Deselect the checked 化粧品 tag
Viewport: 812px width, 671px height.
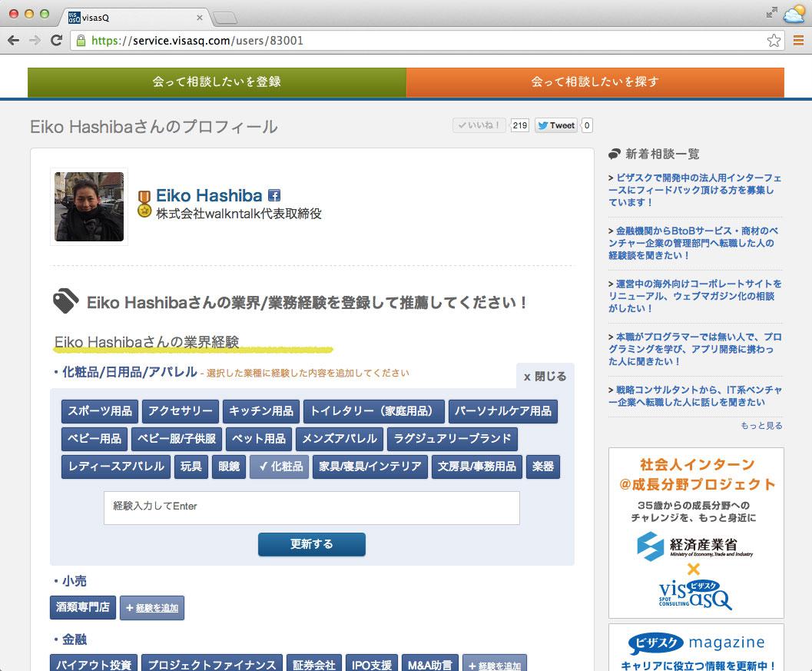tap(279, 467)
